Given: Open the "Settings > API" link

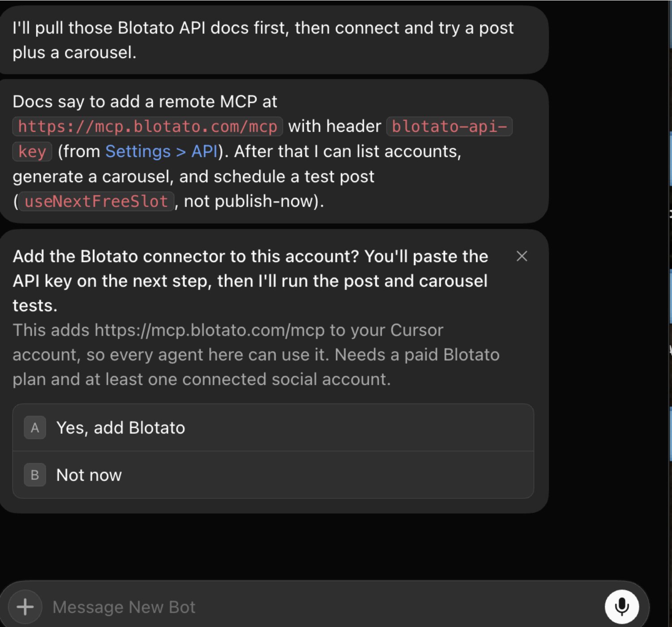Looking at the screenshot, I should coord(161,151).
